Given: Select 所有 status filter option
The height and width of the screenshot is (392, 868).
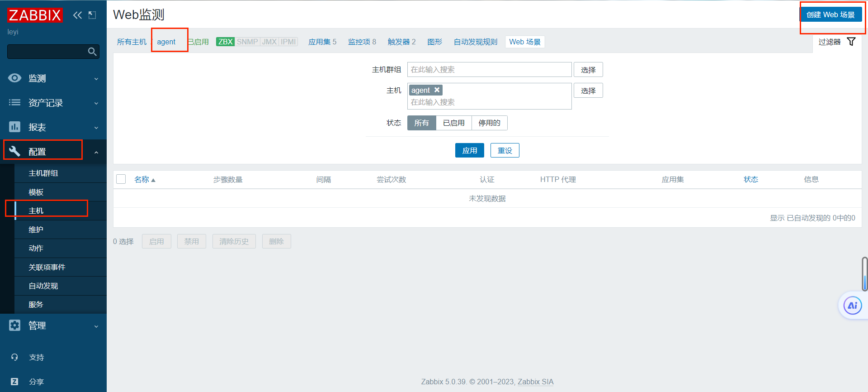Looking at the screenshot, I should pos(421,123).
